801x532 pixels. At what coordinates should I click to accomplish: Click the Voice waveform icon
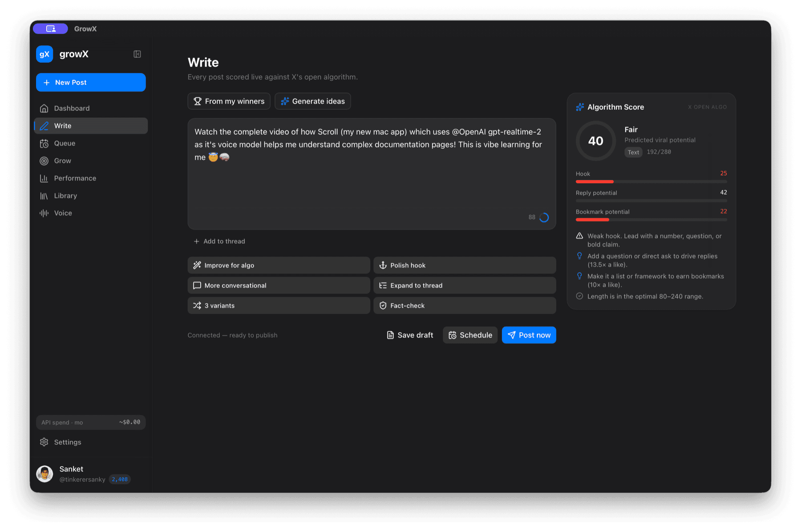(x=44, y=213)
